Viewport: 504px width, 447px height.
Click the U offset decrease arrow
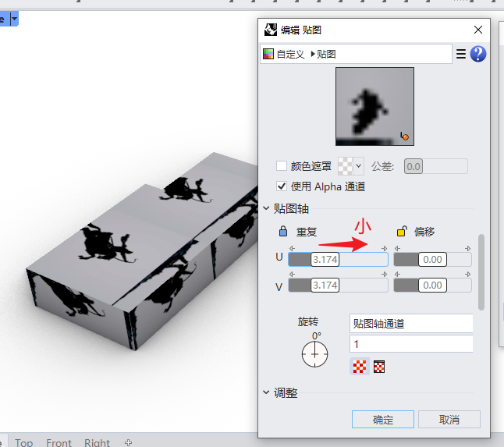coord(397,248)
